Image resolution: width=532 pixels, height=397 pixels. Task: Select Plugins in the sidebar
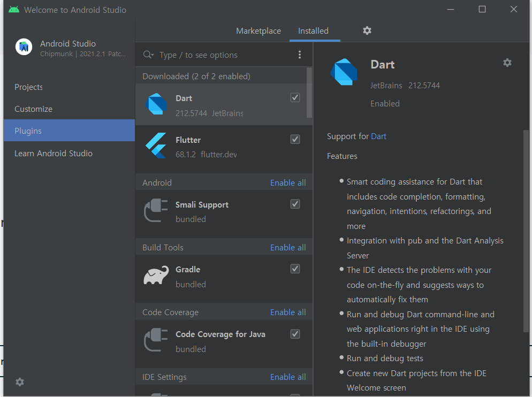click(69, 131)
